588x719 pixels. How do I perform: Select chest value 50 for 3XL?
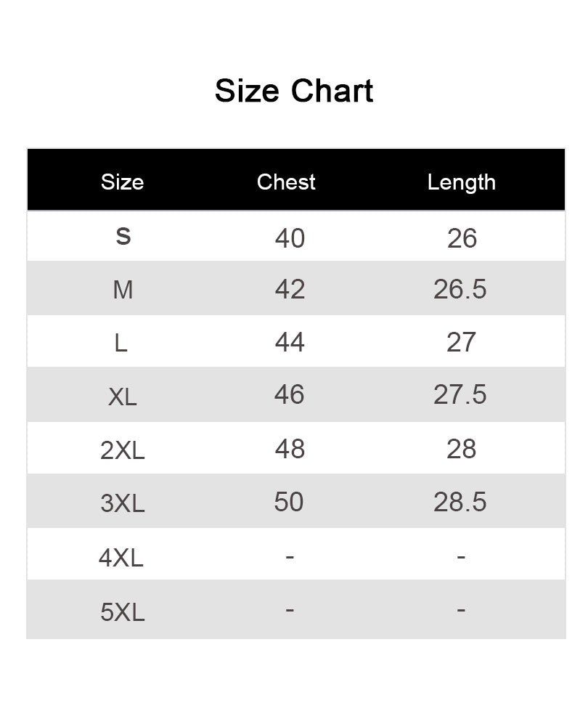click(x=289, y=501)
